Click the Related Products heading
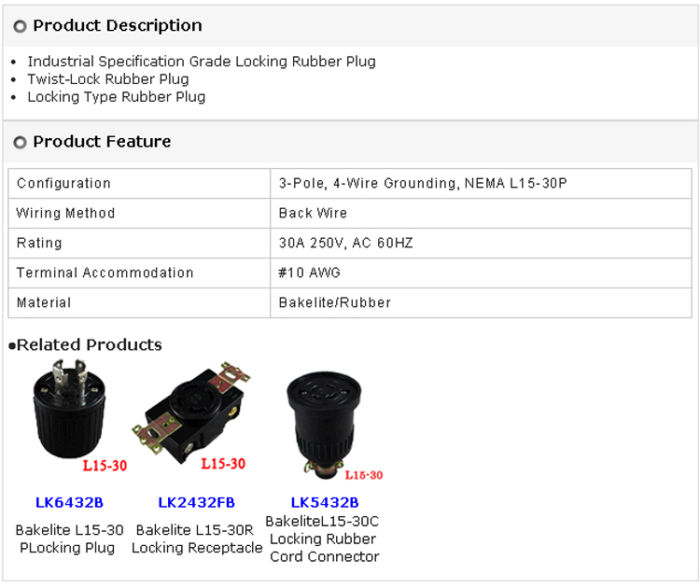Image resolution: width=700 pixels, height=588 pixels. (x=89, y=345)
